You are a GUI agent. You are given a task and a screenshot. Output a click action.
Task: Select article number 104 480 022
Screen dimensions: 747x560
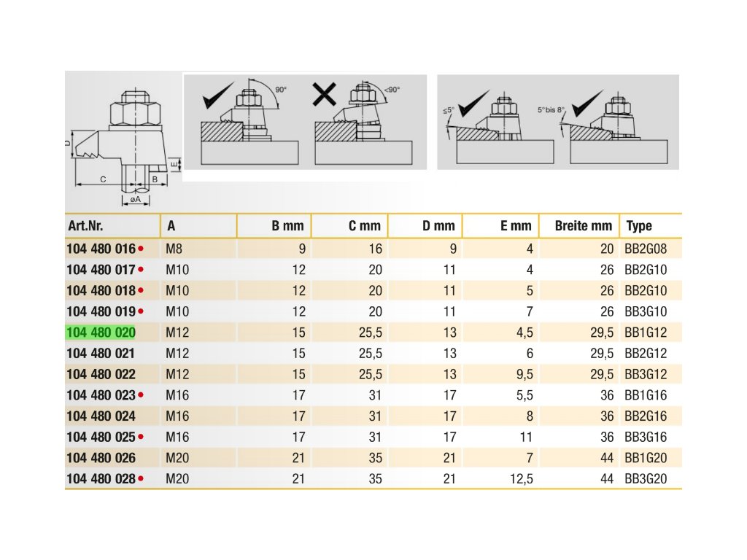[101, 374]
